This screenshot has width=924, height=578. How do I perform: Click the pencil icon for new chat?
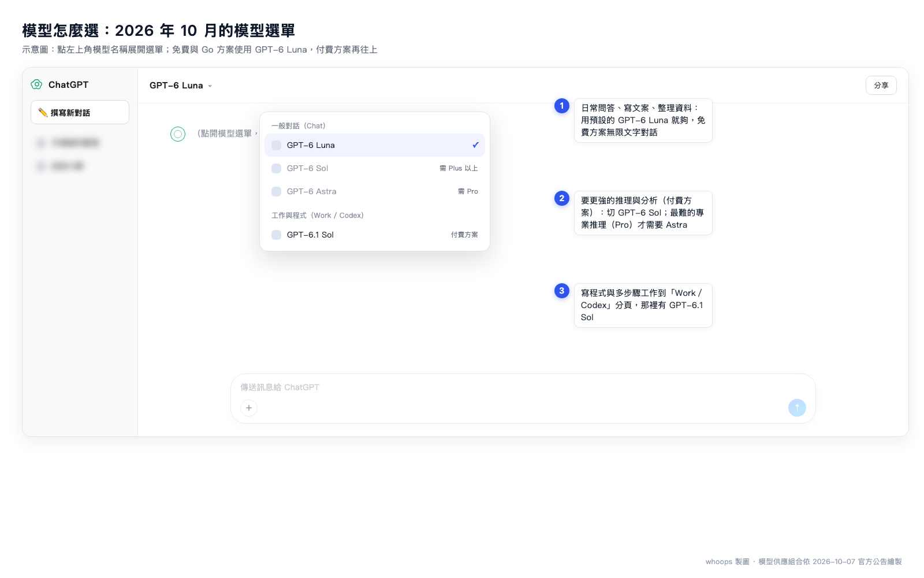click(x=43, y=112)
